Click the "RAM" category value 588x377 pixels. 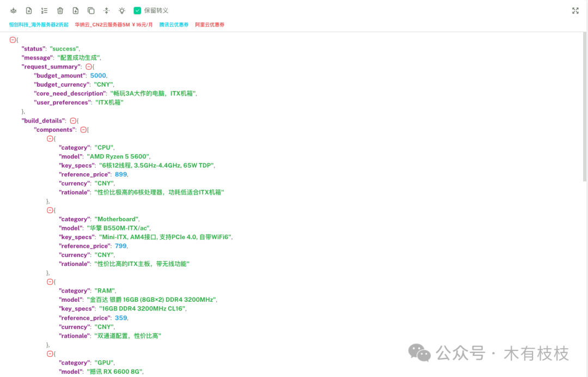tap(105, 291)
